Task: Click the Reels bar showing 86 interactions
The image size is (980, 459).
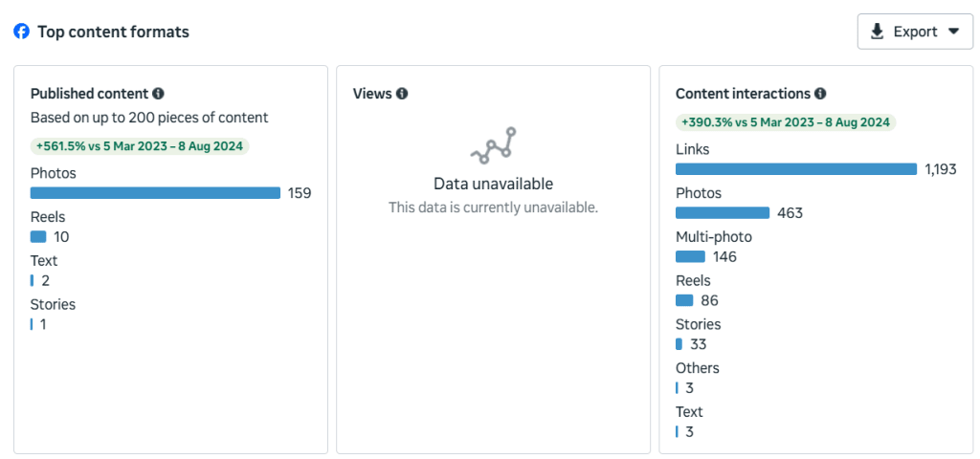Action: tap(684, 300)
